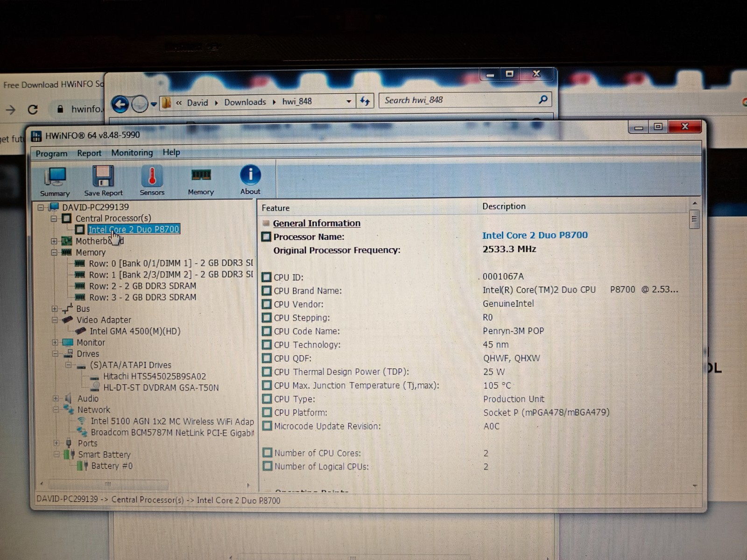Open the Monitoring menu
This screenshot has width=747, height=560.
(132, 153)
